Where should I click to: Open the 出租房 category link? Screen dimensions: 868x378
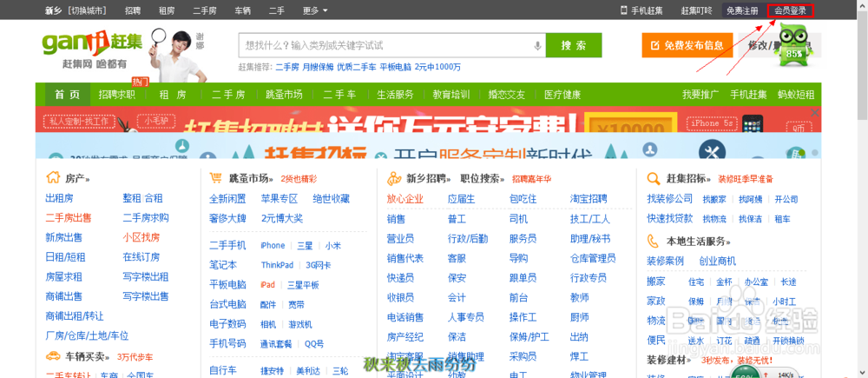[59, 198]
